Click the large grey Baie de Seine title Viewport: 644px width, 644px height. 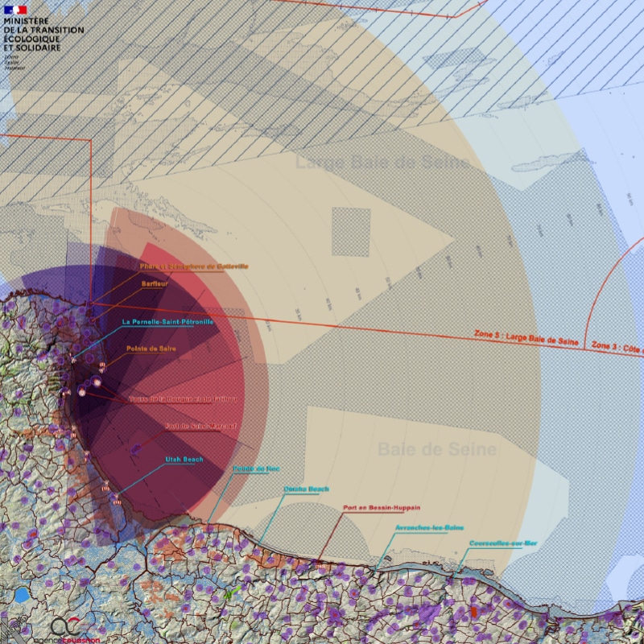pos(436,448)
